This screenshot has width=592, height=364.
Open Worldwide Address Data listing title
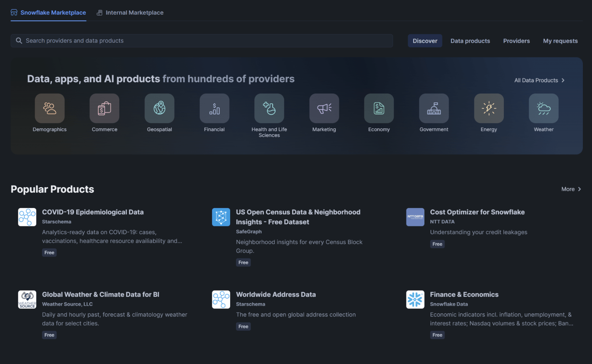click(276, 295)
